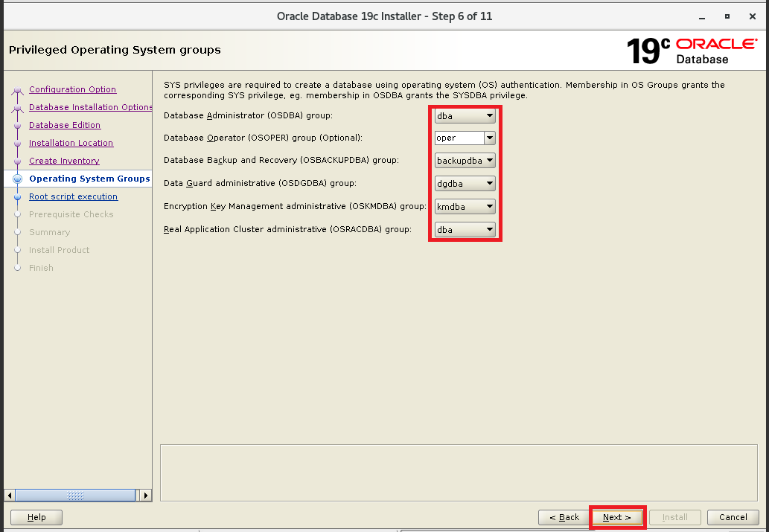Click the Back button
The height and width of the screenshot is (532, 769).
[x=564, y=517]
